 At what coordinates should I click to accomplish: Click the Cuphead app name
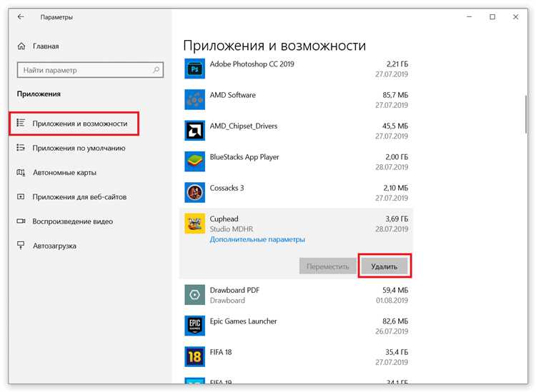[224, 219]
